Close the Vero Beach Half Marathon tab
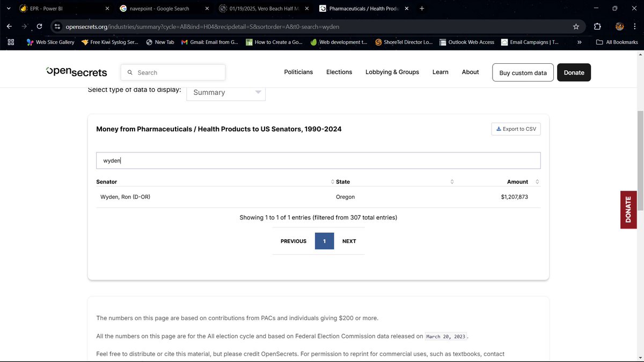 tap(306, 9)
